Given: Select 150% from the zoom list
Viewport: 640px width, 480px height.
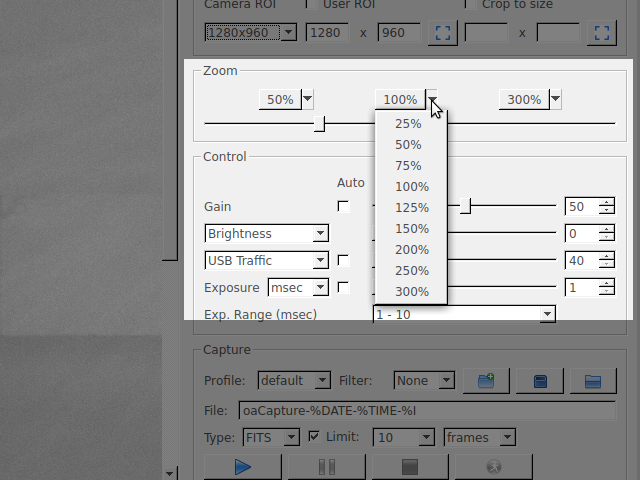Looking at the screenshot, I should tap(412, 229).
